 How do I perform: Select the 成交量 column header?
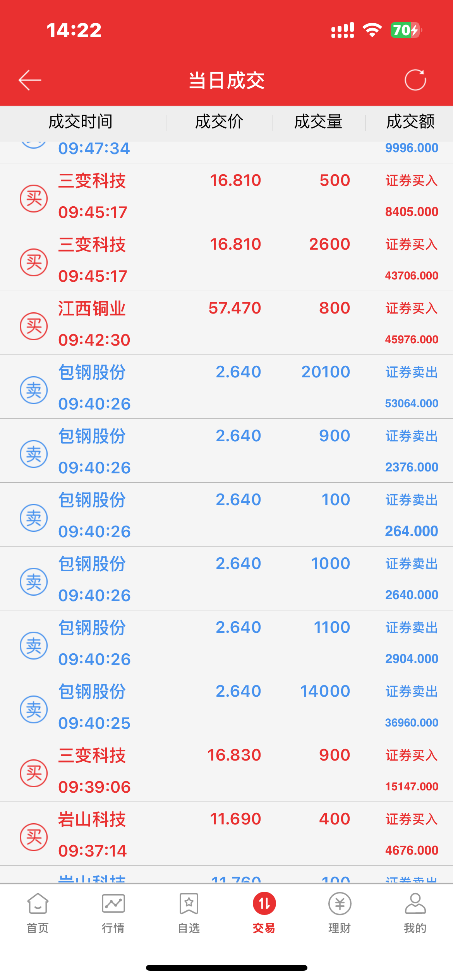(x=318, y=122)
